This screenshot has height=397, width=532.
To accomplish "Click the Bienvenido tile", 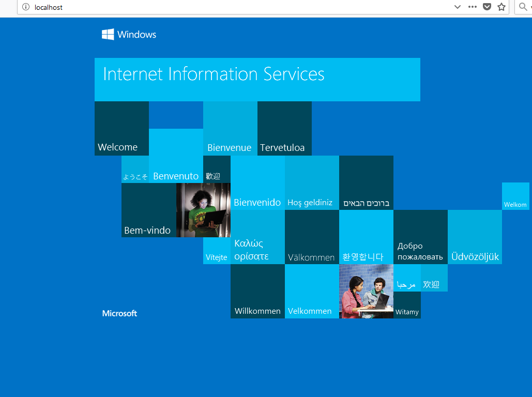I will click(x=257, y=182).
